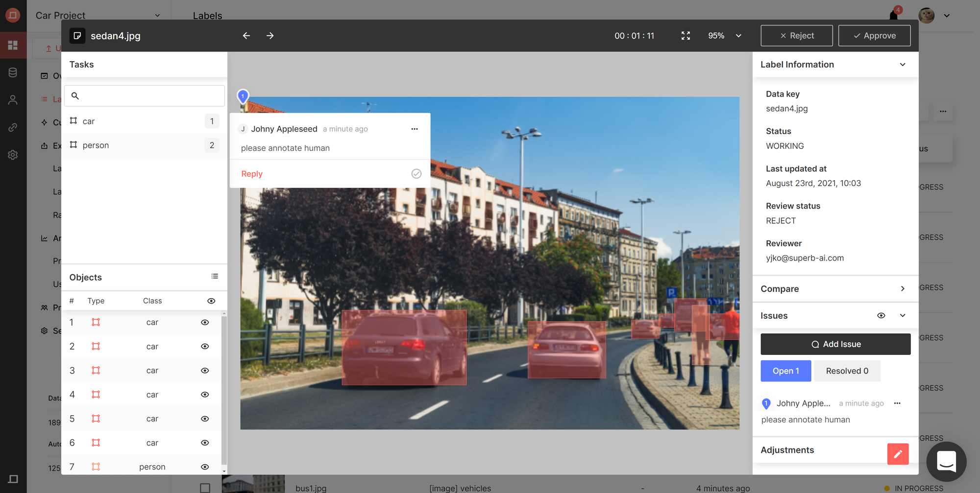Open the account menu chevron

tap(947, 16)
